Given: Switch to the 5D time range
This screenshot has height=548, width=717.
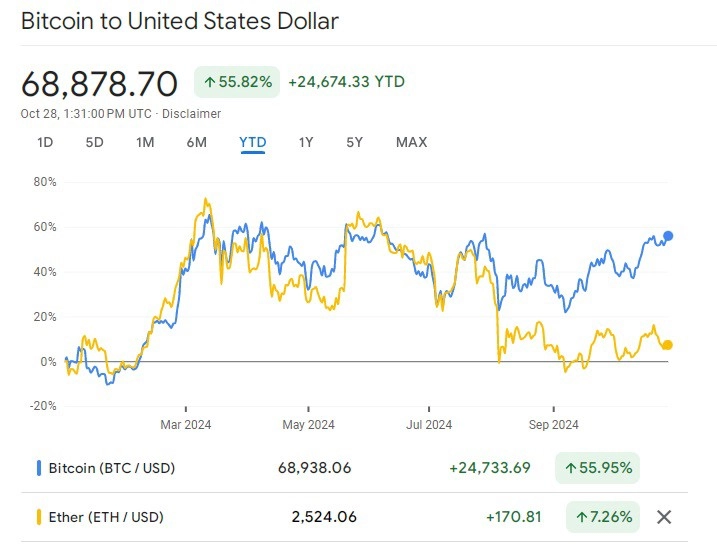Looking at the screenshot, I should (x=95, y=142).
